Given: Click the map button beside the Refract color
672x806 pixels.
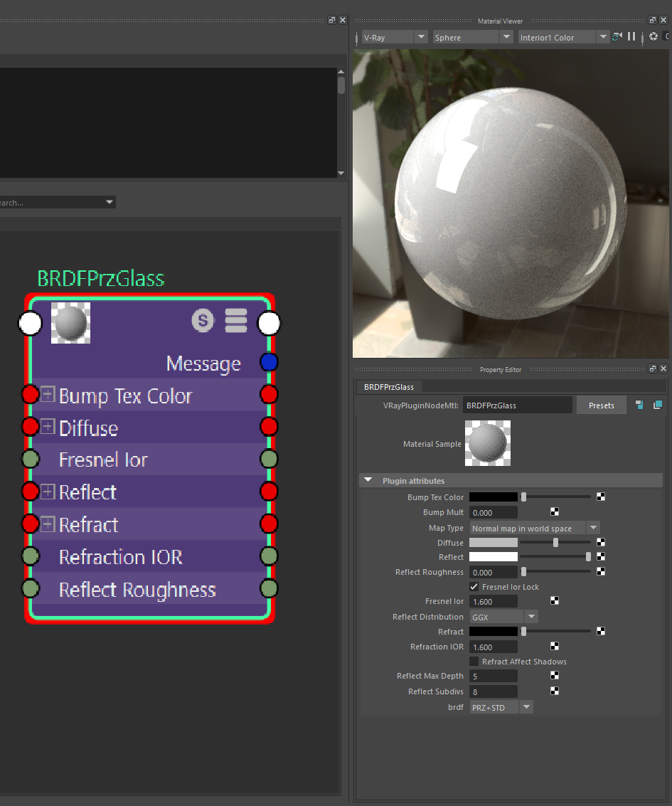Looking at the screenshot, I should coord(601,631).
